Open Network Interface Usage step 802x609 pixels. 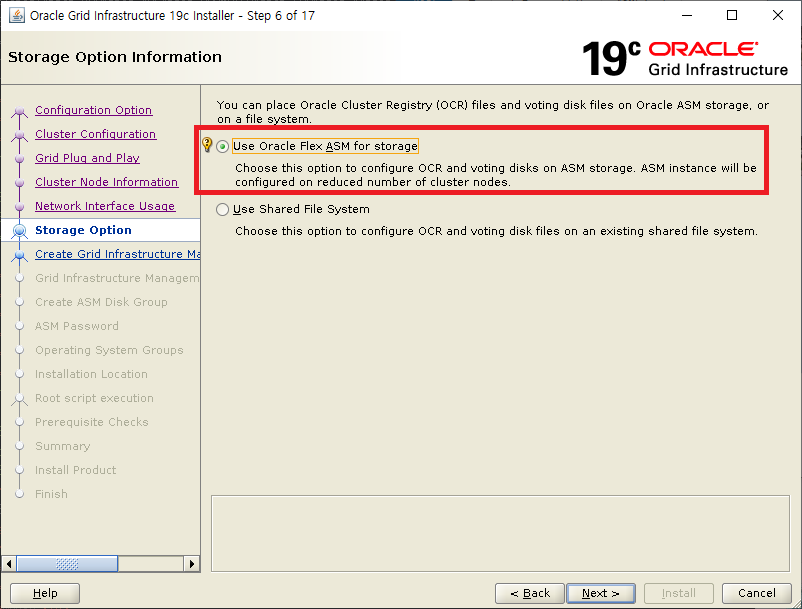click(x=105, y=206)
